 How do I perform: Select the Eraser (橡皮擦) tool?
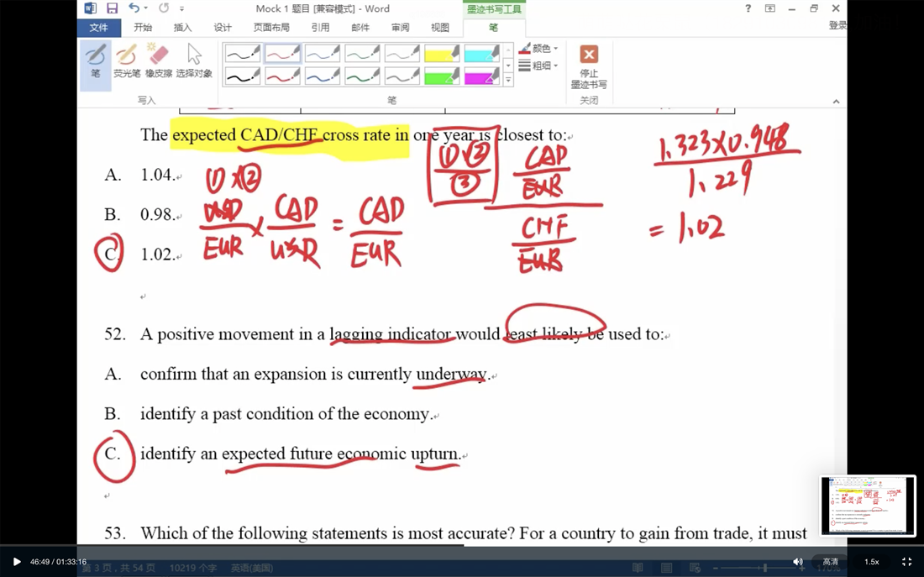(x=159, y=60)
